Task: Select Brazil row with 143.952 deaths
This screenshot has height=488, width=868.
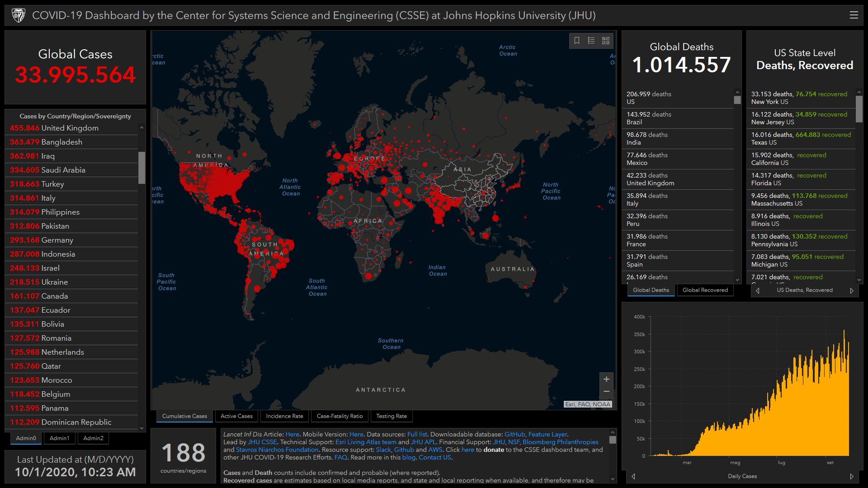Action: pyautogui.click(x=678, y=118)
